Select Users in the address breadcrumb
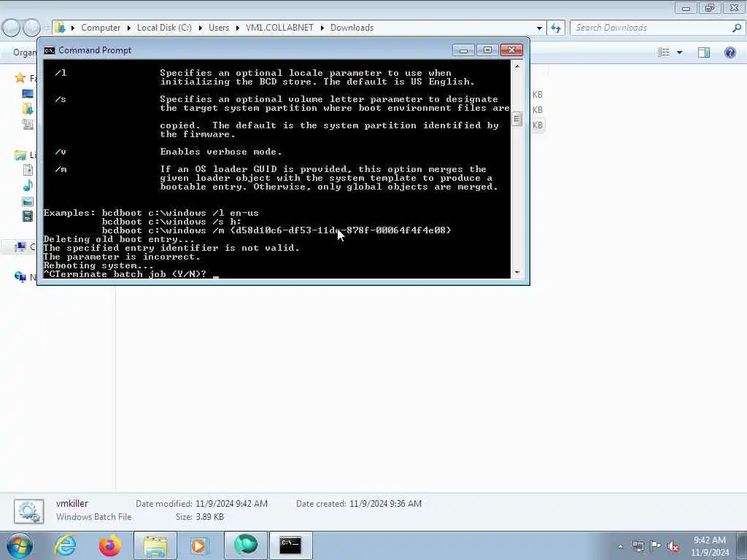747x560 pixels. (x=219, y=28)
